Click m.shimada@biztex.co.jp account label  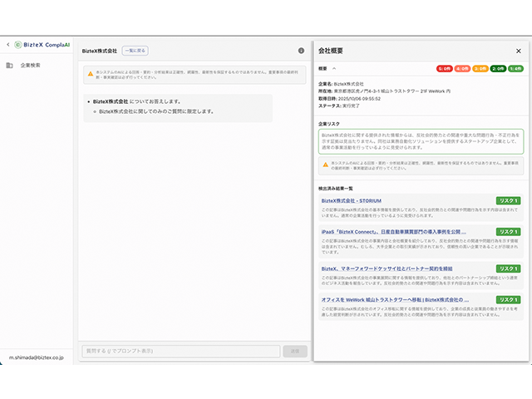point(37,357)
